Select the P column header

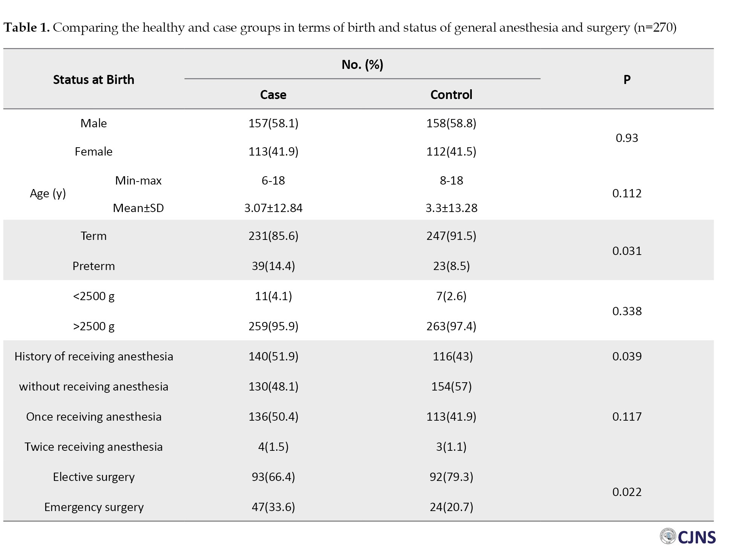pyautogui.click(x=627, y=79)
